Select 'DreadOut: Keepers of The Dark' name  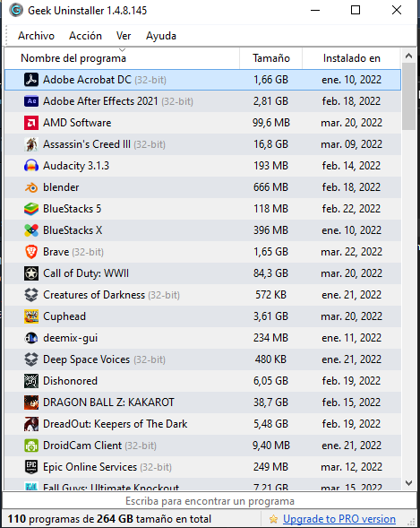click(x=115, y=424)
